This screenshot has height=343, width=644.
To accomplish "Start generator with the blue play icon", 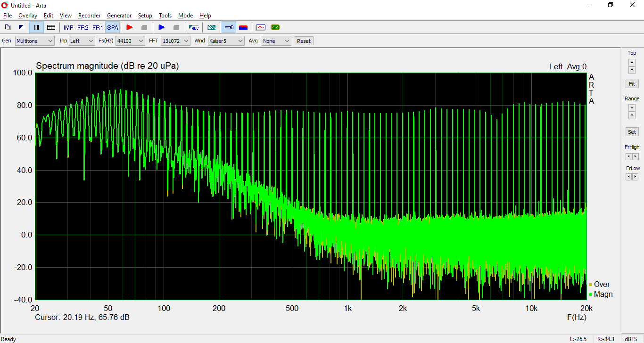I will point(162,27).
